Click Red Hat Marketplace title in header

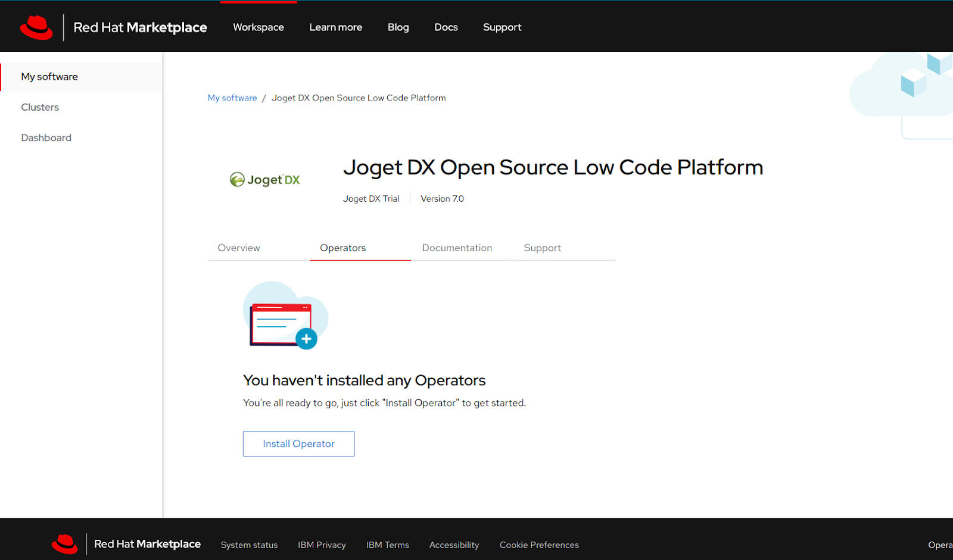(x=141, y=27)
